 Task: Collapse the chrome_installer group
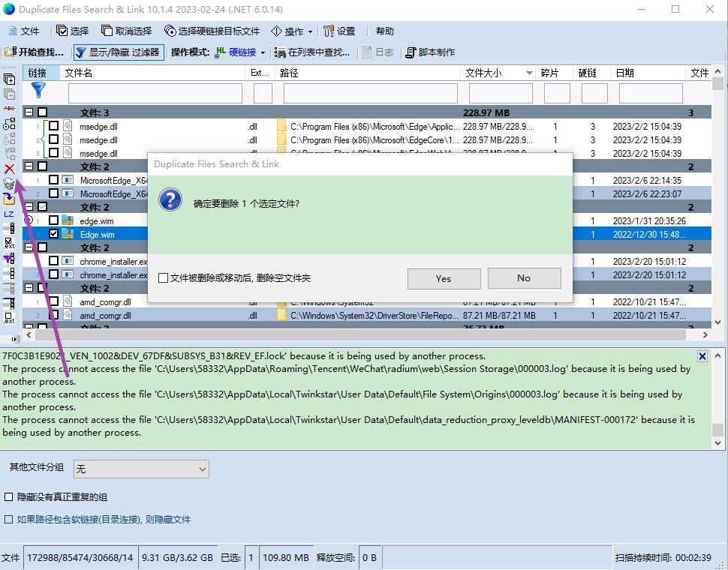pyautogui.click(x=29, y=247)
